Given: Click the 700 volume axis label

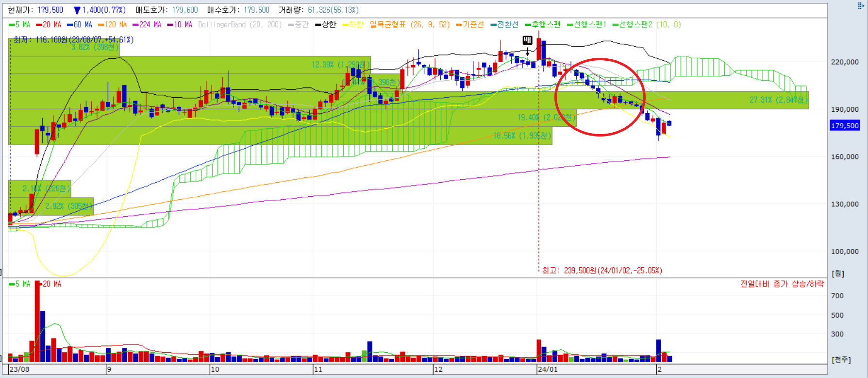Looking at the screenshot, I should coord(837,295).
